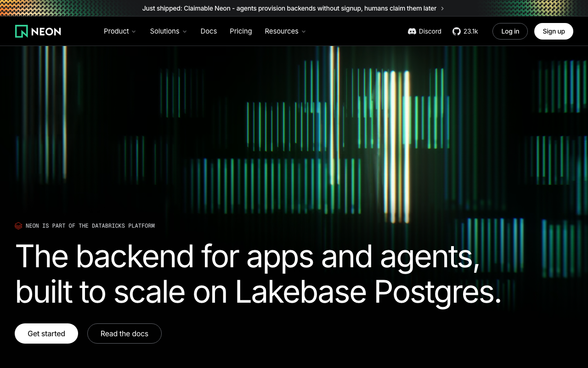The width and height of the screenshot is (588, 368).
Task: Click the Databricks icon beside the platform tagline
Action: [18, 226]
